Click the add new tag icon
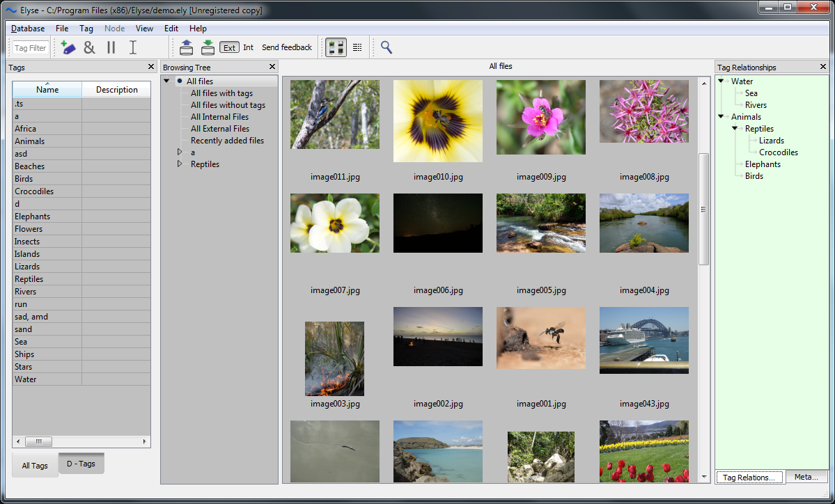Screen dimensions: 835x504 [x=68, y=47]
